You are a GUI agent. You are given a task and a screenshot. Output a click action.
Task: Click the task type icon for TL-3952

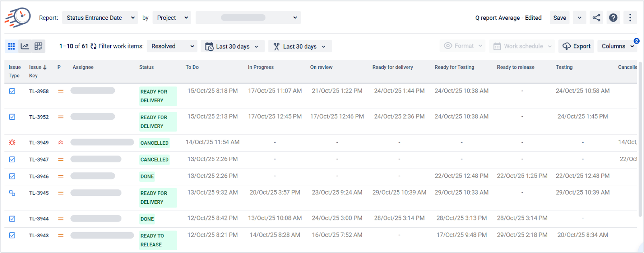[12, 117]
